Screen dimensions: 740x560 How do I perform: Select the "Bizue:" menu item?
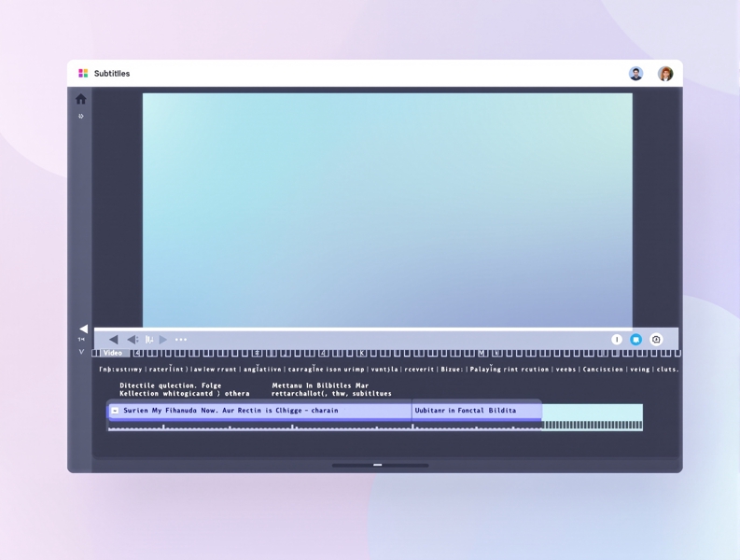coord(452,370)
